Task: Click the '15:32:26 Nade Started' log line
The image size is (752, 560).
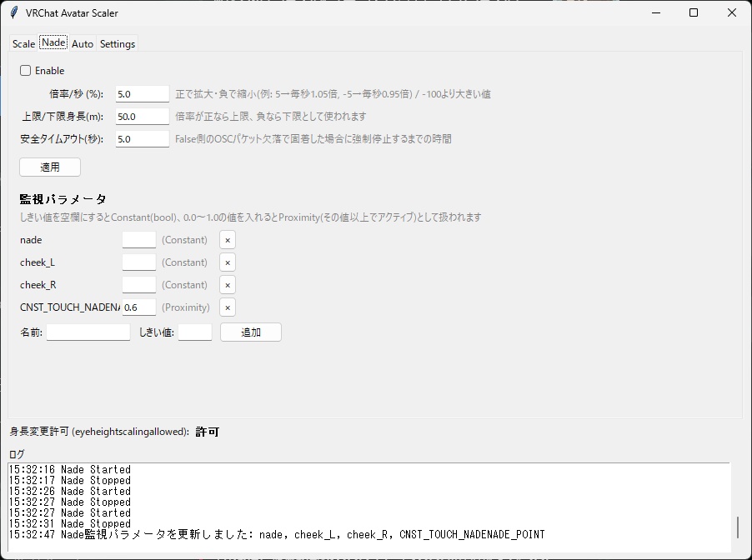Action: pyautogui.click(x=70, y=491)
